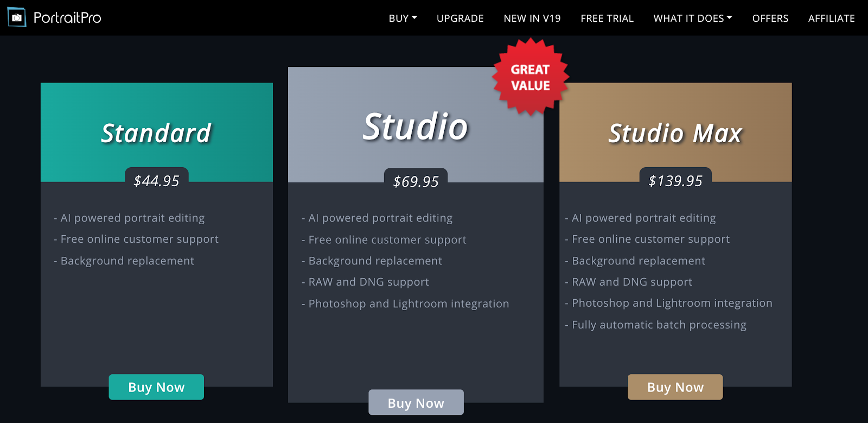This screenshot has width=868, height=423.
Task: Select the Studio Max plan header card
Action: point(675,132)
